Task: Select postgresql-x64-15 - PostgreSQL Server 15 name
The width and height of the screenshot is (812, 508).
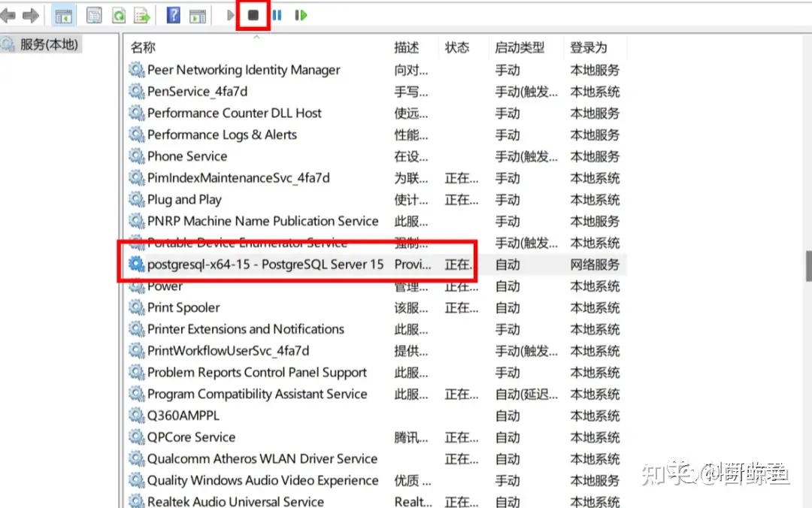Action: pyautogui.click(x=265, y=264)
